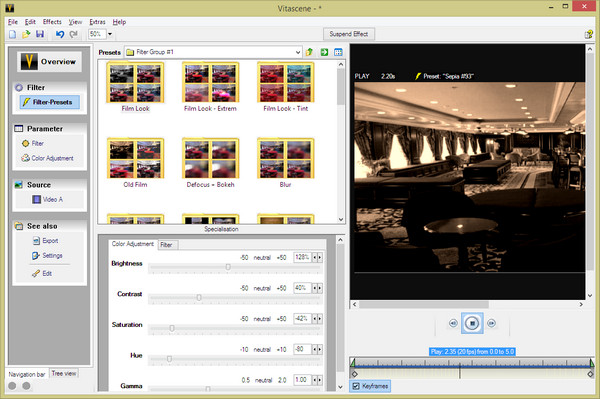This screenshot has width=600, height=399.
Task: Open the zoom percentage dropdown arrow
Action: pos(110,34)
